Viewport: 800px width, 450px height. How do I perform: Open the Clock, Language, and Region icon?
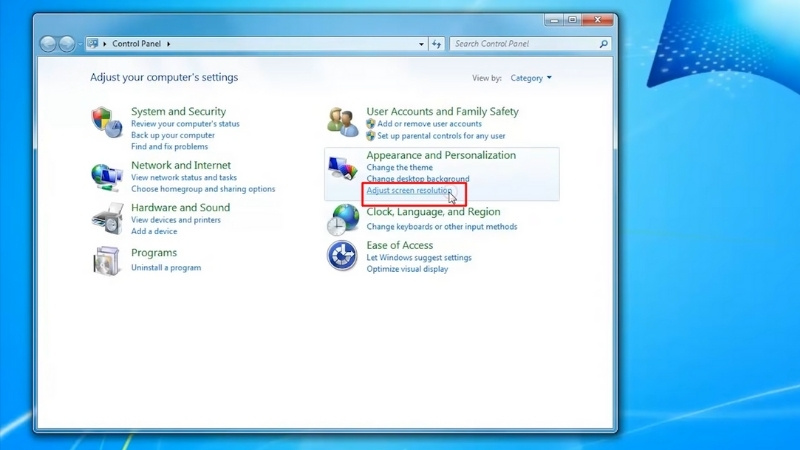point(343,220)
